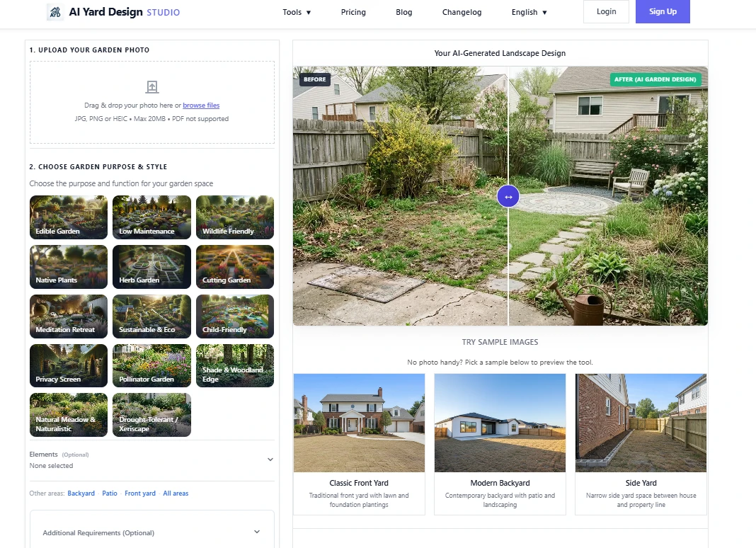756x548 pixels.
Task: Go to the Patio area link
Action: 110,493
